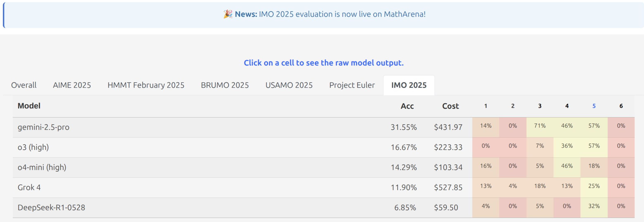Sort the table by Acc column

coord(407,106)
